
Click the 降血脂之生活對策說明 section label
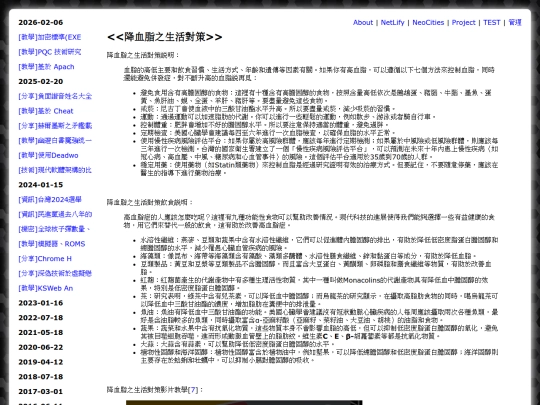click(143, 55)
